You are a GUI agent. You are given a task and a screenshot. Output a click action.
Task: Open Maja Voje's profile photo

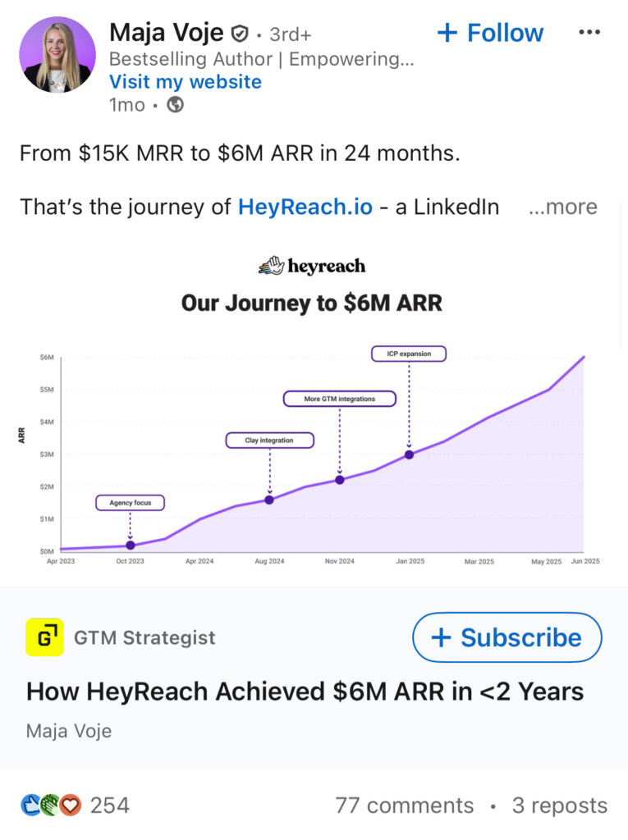coord(57,55)
